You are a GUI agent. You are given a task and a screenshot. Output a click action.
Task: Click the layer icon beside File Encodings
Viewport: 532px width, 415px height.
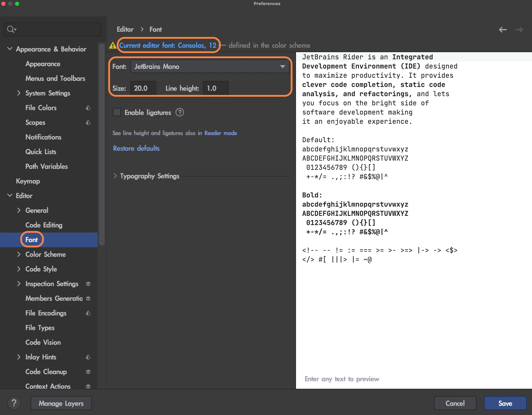(x=88, y=313)
